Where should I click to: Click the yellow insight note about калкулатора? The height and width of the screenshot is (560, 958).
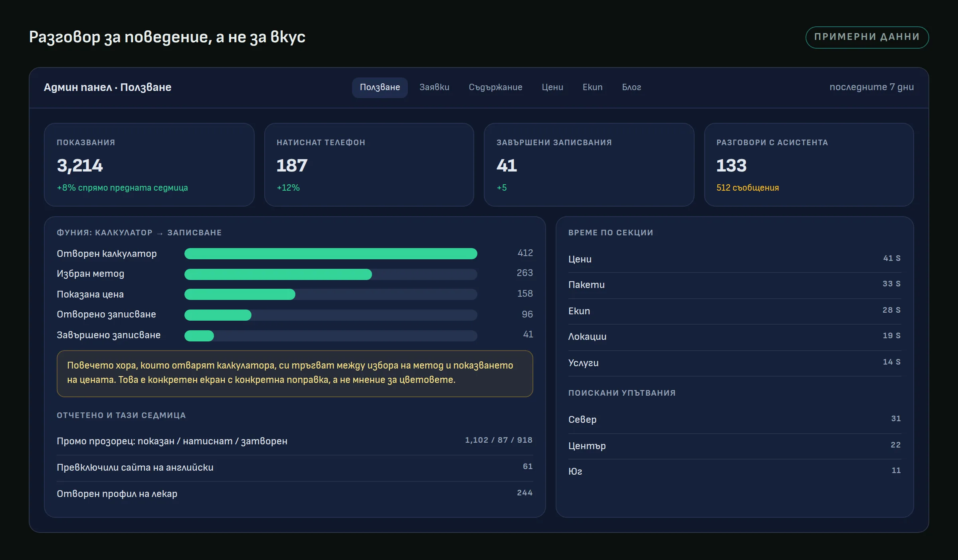click(295, 373)
